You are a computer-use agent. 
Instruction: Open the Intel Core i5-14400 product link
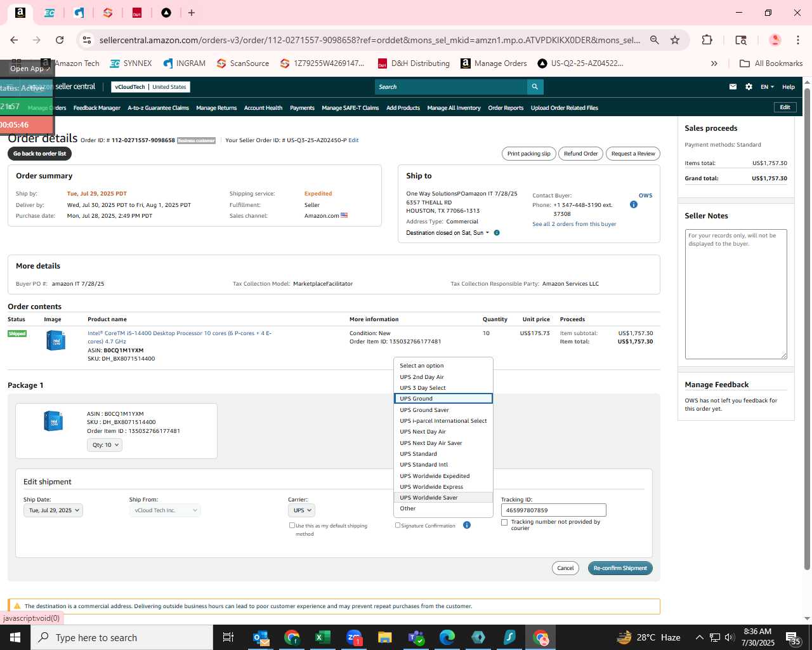point(180,337)
